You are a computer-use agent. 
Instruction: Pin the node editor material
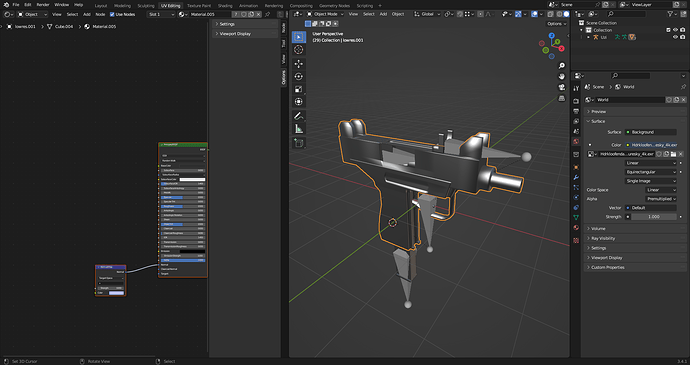pos(267,14)
